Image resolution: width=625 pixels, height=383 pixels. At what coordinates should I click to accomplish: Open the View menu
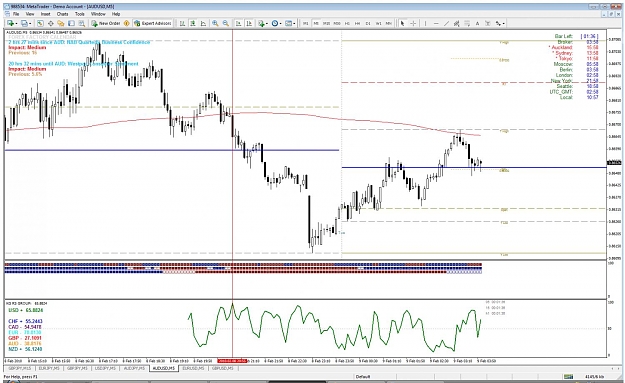pos(30,14)
